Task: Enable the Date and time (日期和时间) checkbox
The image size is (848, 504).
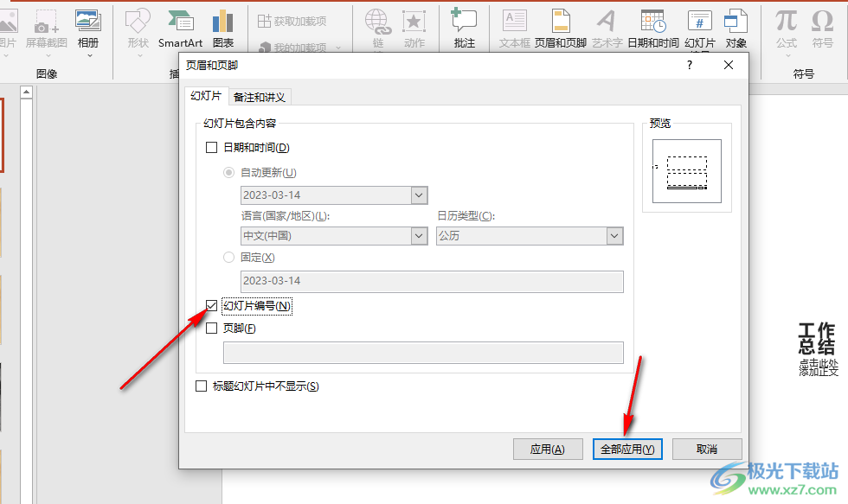Action: [x=211, y=148]
